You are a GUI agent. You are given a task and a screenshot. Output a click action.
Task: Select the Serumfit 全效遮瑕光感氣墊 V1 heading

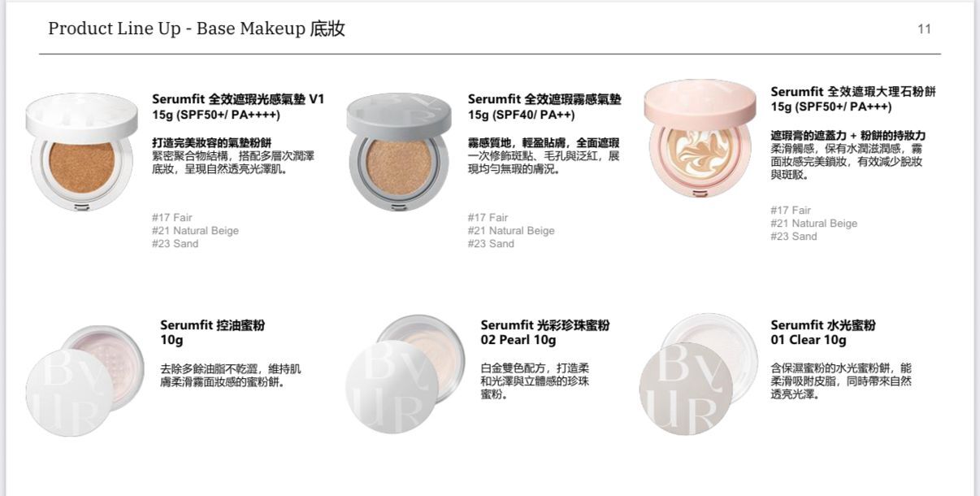point(238,99)
